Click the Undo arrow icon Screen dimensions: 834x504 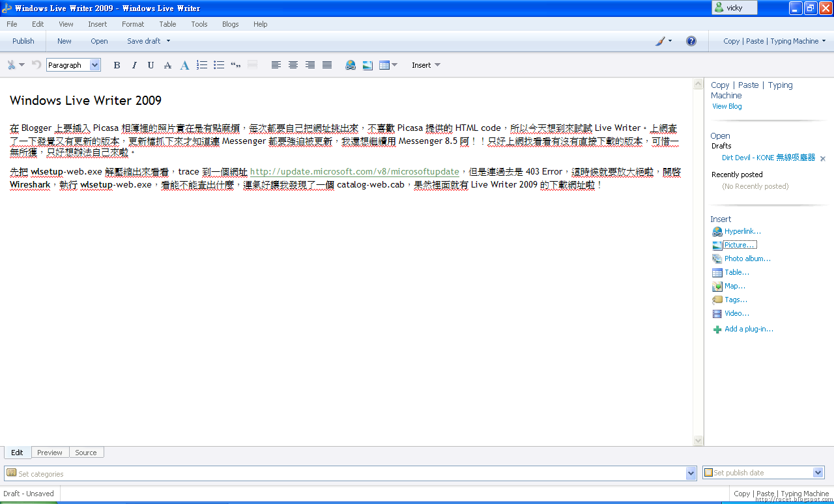point(36,65)
